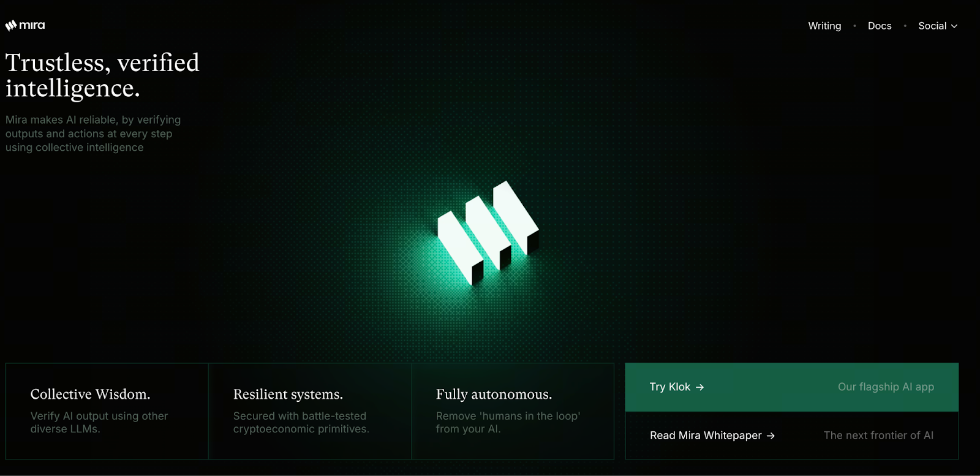
Task: Go to the Docs page
Action: pos(880,26)
